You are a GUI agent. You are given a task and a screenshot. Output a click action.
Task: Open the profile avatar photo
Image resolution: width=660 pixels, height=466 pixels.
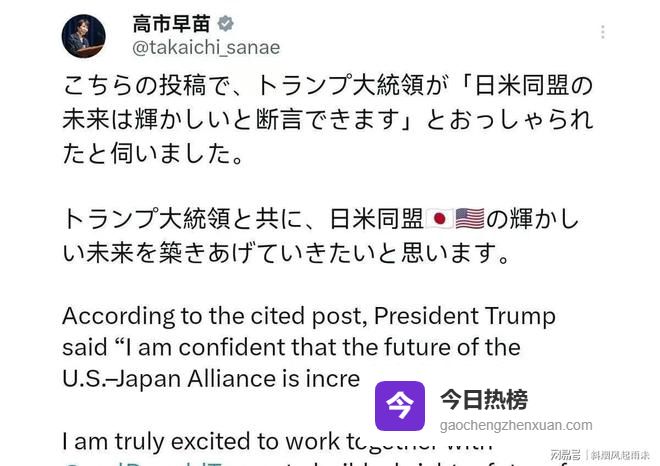coord(84,36)
